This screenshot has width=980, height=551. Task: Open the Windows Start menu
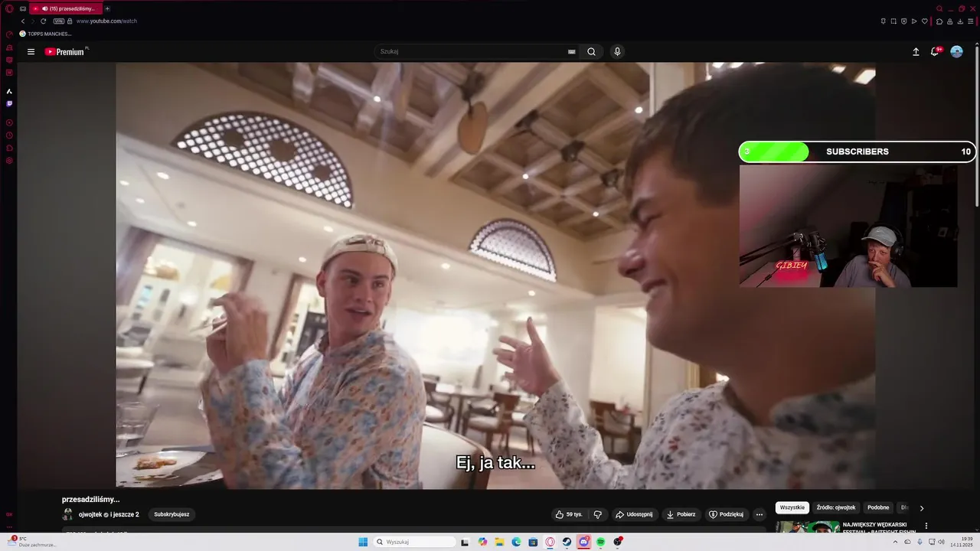point(363,542)
